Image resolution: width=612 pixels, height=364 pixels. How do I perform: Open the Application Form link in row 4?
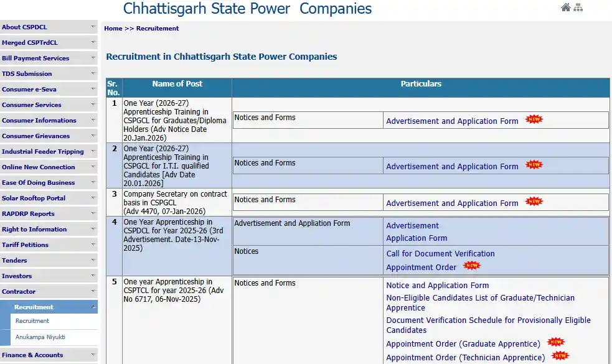[x=416, y=238]
